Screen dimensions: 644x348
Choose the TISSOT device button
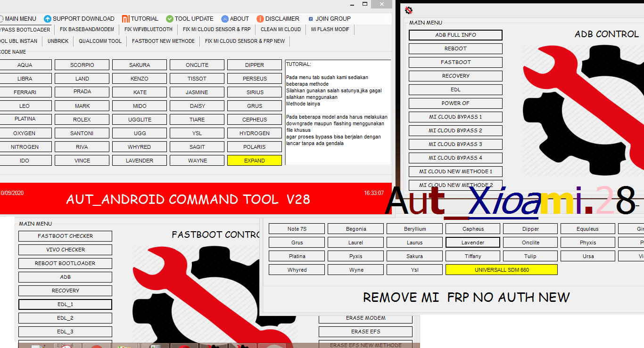point(197,79)
